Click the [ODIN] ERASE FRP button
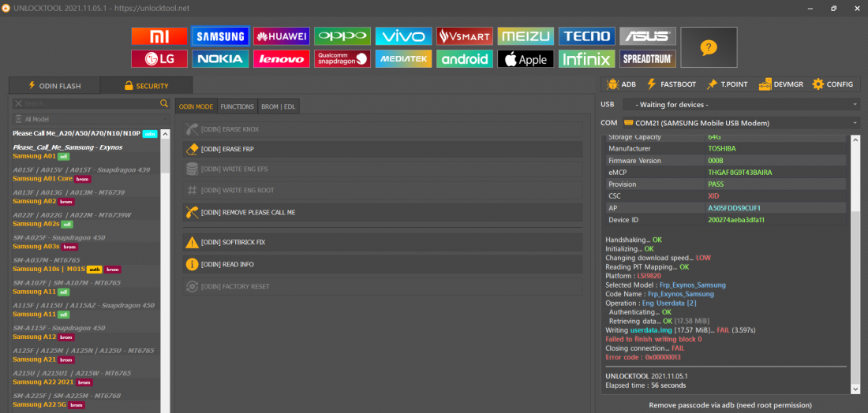 coord(383,149)
